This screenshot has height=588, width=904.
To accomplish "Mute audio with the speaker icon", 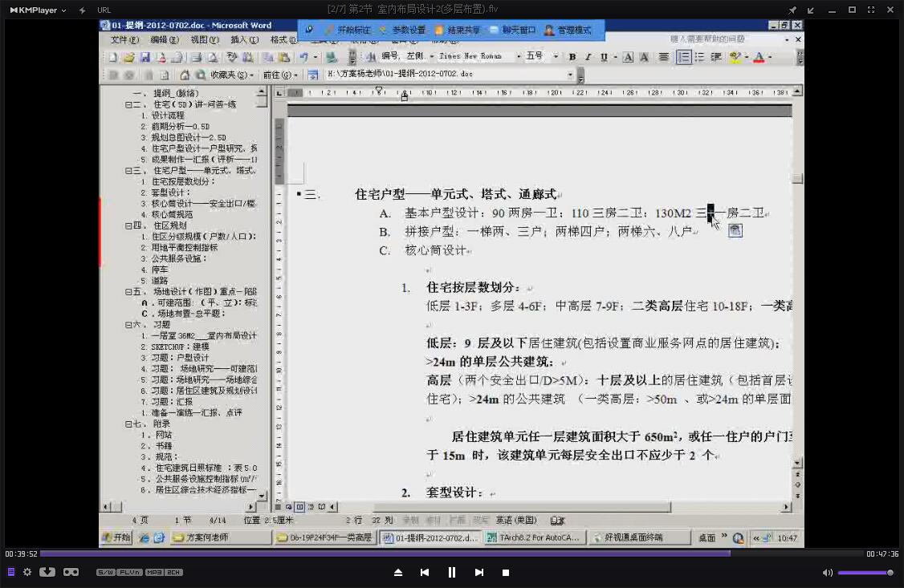I will [827, 573].
